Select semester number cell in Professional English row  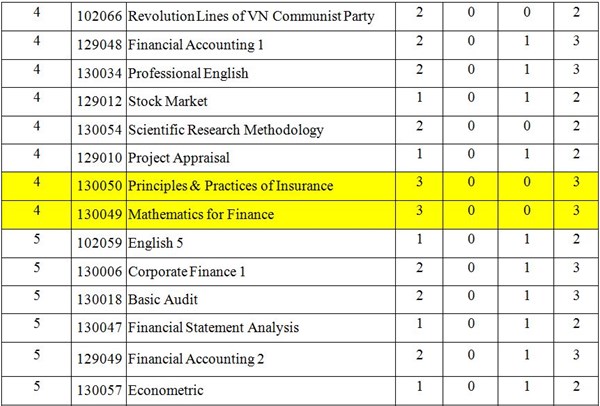(37, 71)
